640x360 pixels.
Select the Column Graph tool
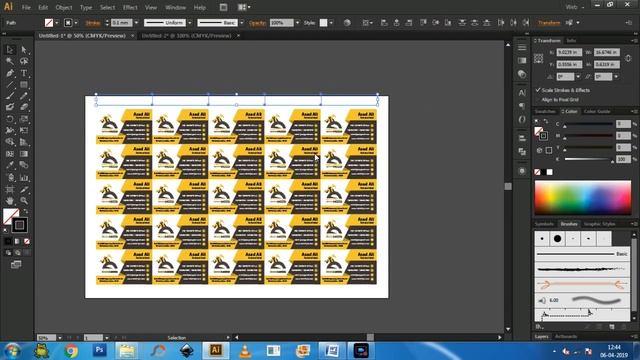coord(24,178)
